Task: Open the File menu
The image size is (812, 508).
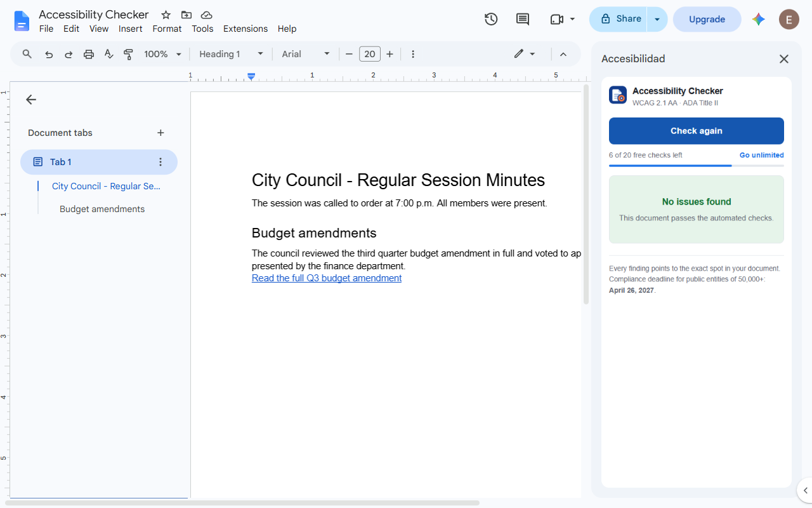Action: pos(46,29)
